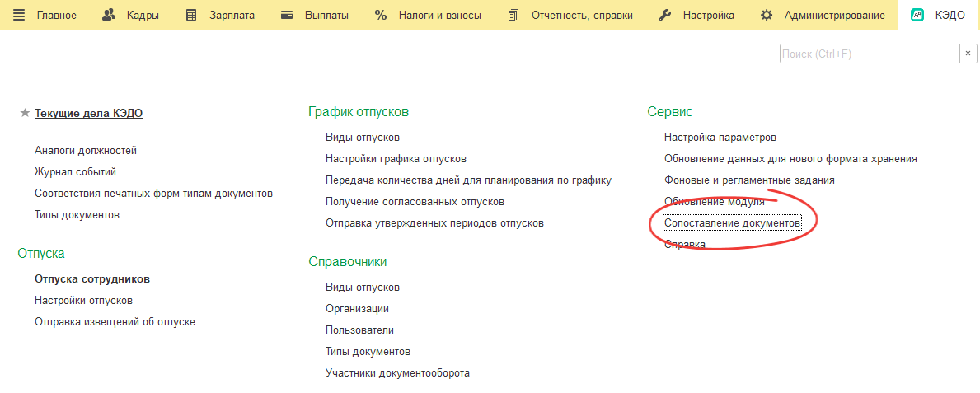Go to the Настройка section
The width and height of the screenshot is (980, 393).
click(x=709, y=15)
